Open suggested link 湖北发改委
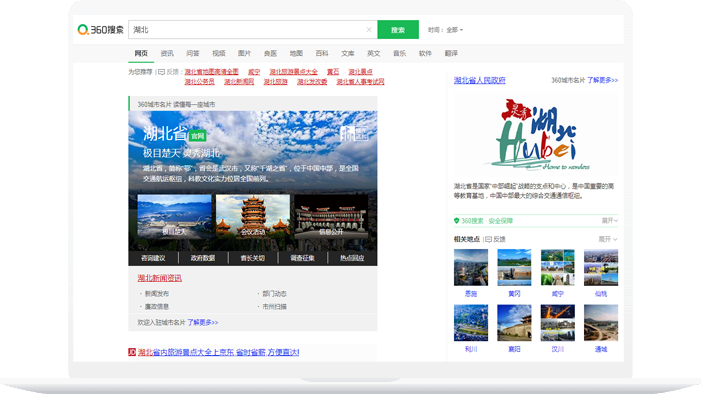Screen dimensions: 701x394 (x=312, y=81)
